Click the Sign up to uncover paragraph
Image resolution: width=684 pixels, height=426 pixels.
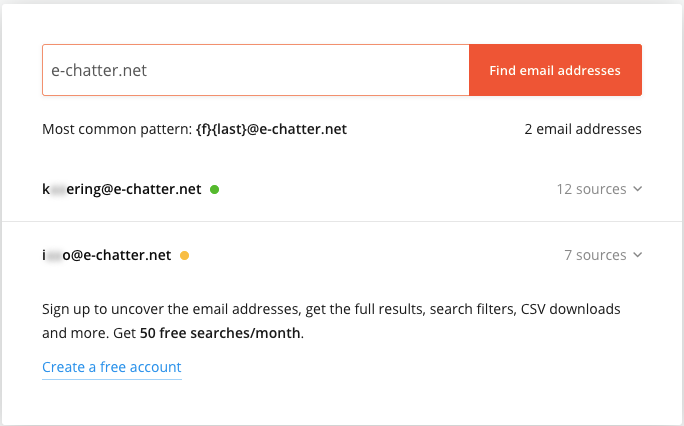[331, 321]
